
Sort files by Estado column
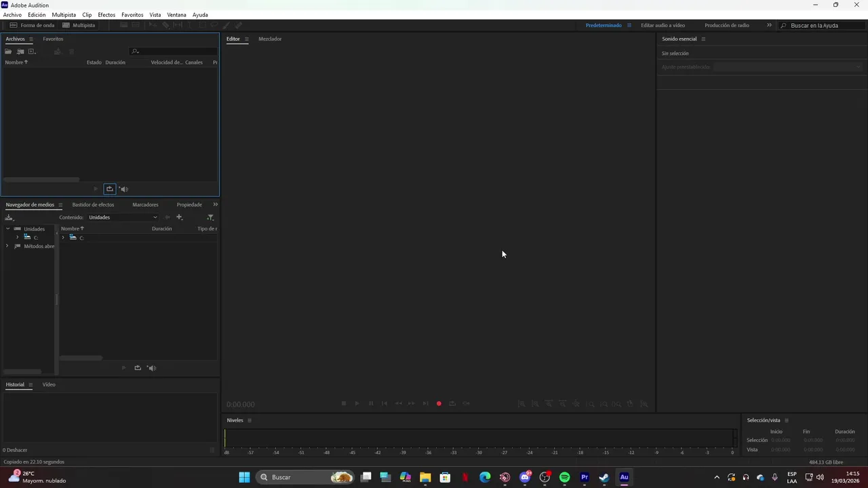94,62
